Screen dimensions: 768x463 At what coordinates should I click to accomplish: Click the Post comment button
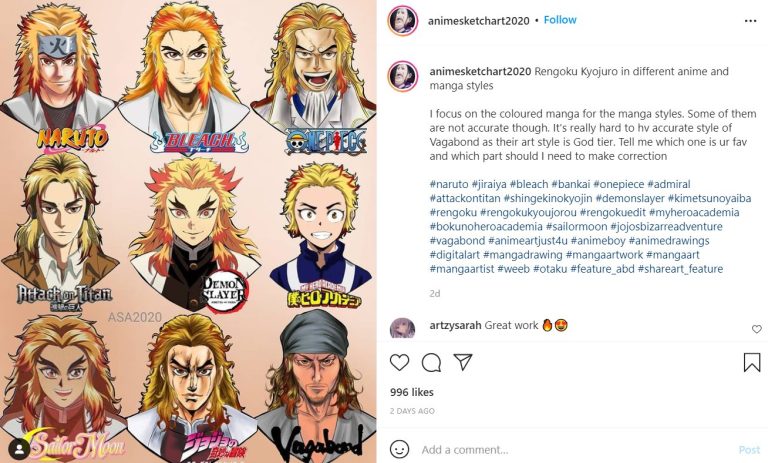[x=749, y=450]
